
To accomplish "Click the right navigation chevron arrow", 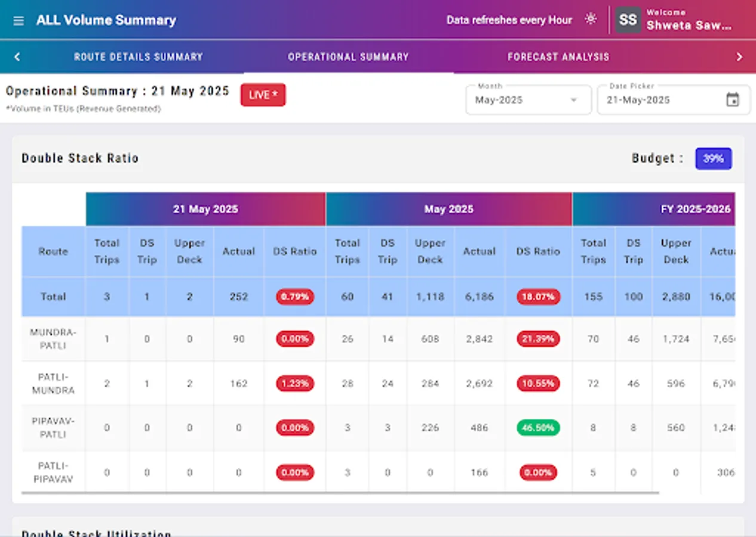I will [x=740, y=57].
